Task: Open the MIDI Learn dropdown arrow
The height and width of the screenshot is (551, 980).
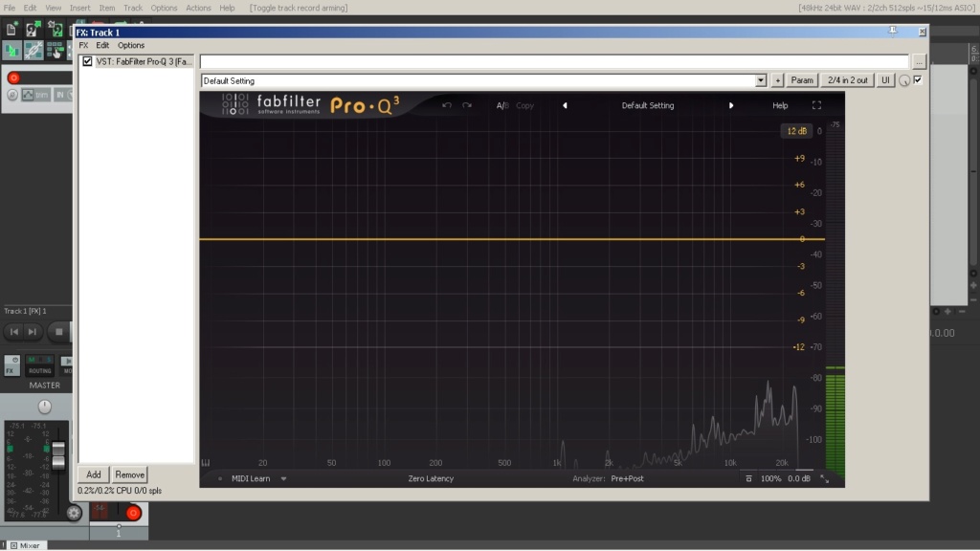Action: pyautogui.click(x=283, y=479)
